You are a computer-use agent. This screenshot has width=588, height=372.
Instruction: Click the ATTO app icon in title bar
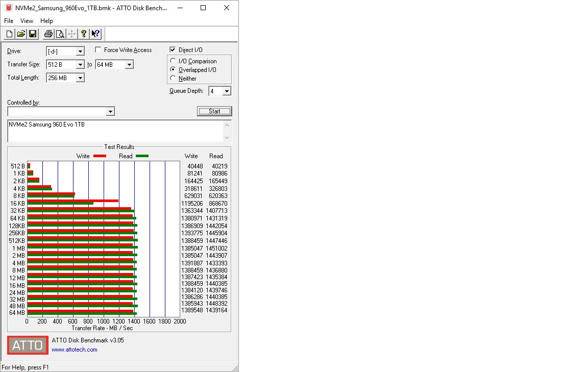[x=8, y=8]
